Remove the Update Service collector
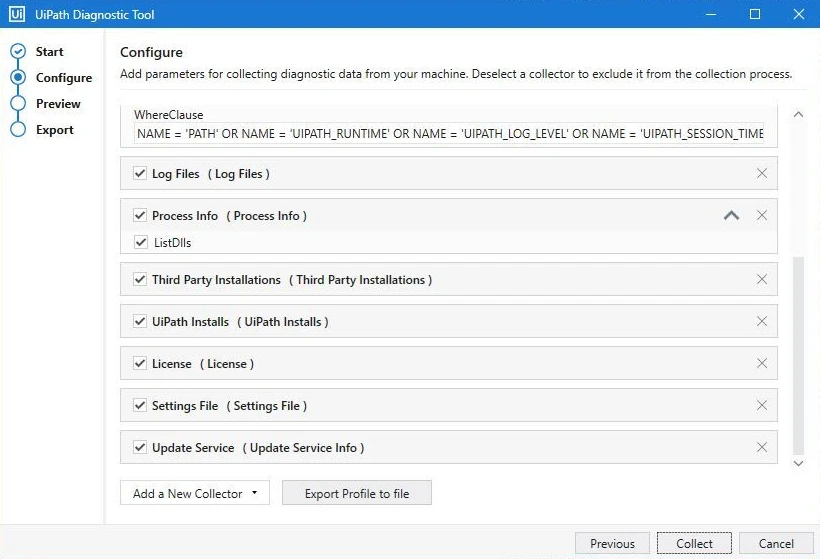The height and width of the screenshot is (559, 820). (761, 447)
